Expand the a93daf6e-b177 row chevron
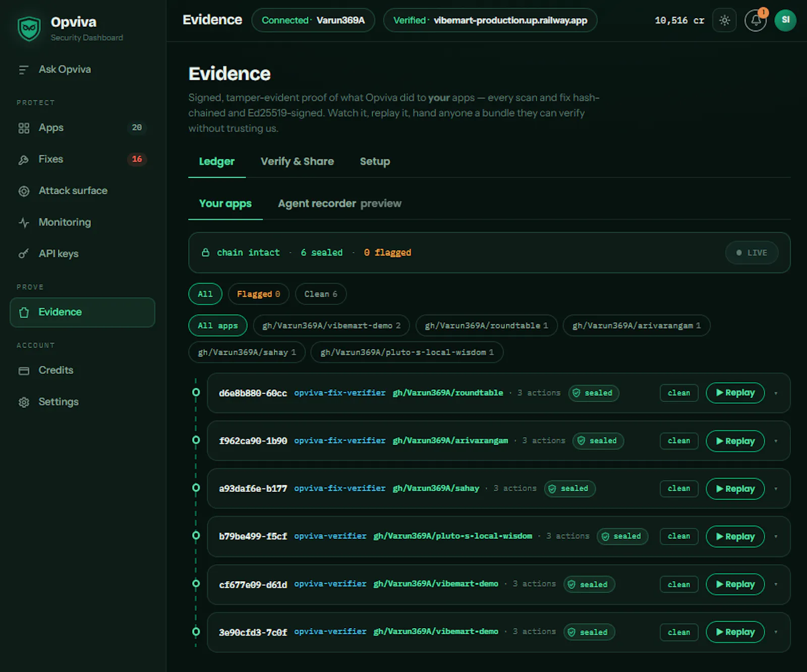The height and width of the screenshot is (672, 807). (x=776, y=489)
